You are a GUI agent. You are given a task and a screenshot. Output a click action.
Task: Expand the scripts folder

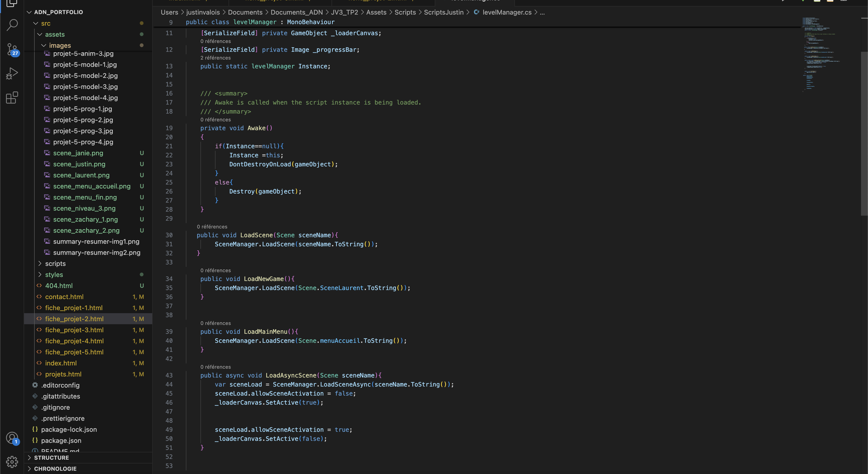[x=40, y=264]
